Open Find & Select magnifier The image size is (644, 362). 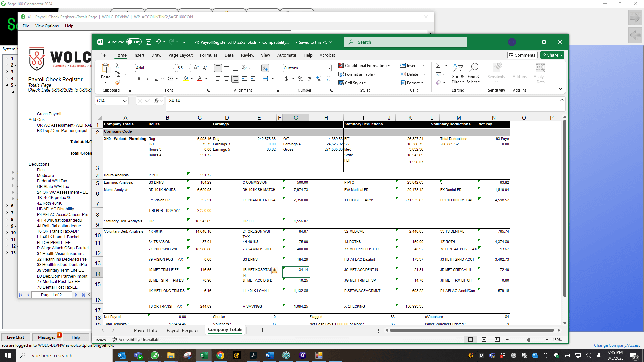click(x=473, y=73)
